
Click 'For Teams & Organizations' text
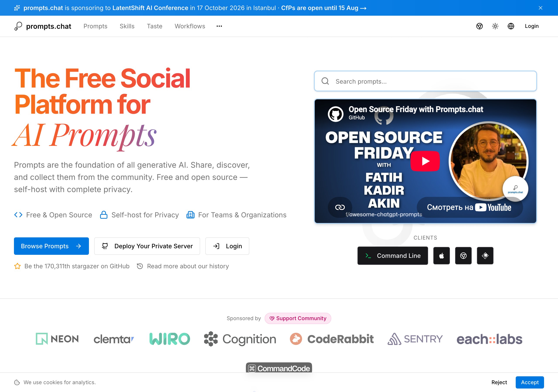(242, 215)
